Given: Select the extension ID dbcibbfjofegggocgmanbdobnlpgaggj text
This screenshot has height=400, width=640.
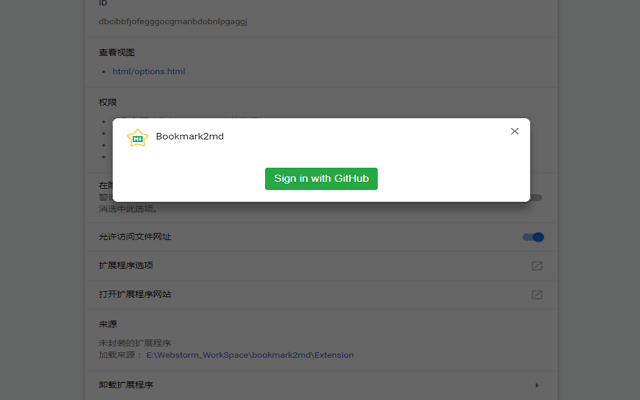Looking at the screenshot, I should click(x=173, y=22).
